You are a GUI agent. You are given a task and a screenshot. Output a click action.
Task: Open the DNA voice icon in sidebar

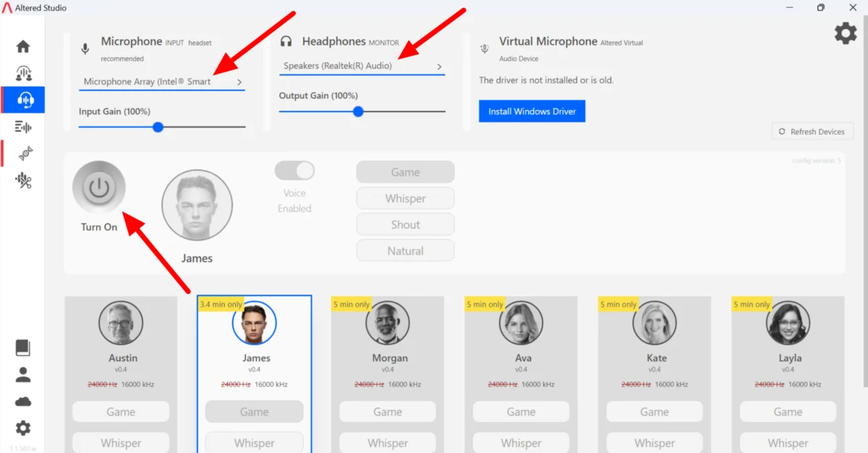coord(25,153)
